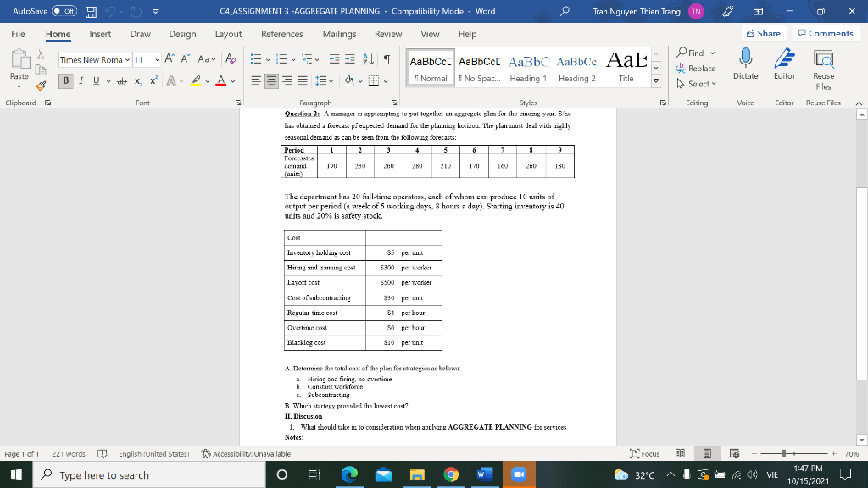Open the Comments pane
The width and height of the screenshot is (868, 488).
coord(824,35)
